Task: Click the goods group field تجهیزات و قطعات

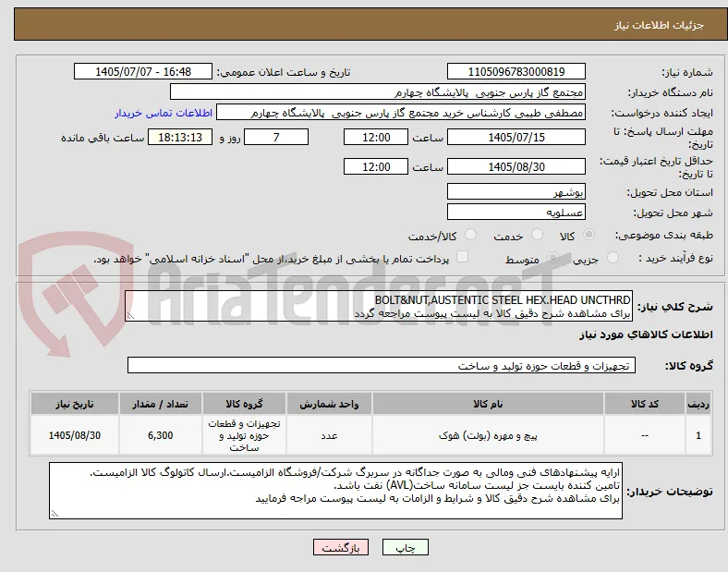Action: pyautogui.click(x=382, y=365)
